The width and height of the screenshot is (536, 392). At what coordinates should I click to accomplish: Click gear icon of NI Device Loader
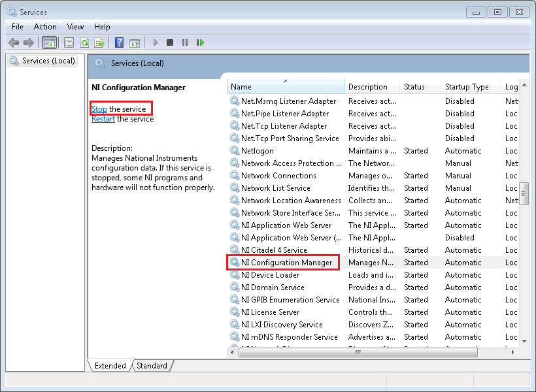(234, 274)
